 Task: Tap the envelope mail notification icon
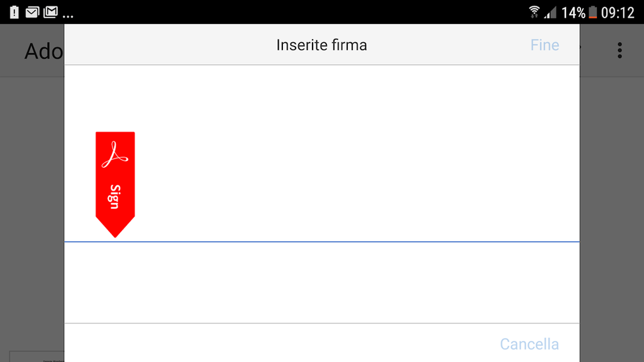click(x=32, y=13)
